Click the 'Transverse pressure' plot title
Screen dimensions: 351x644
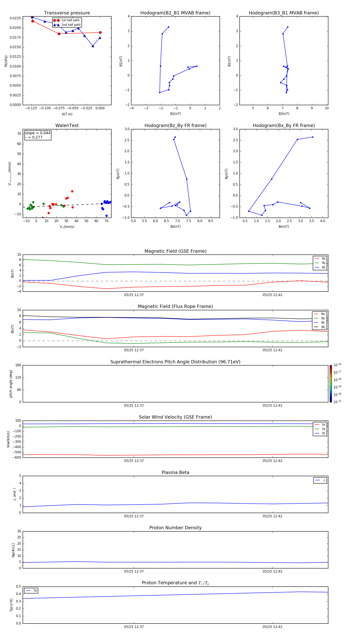coord(67,13)
